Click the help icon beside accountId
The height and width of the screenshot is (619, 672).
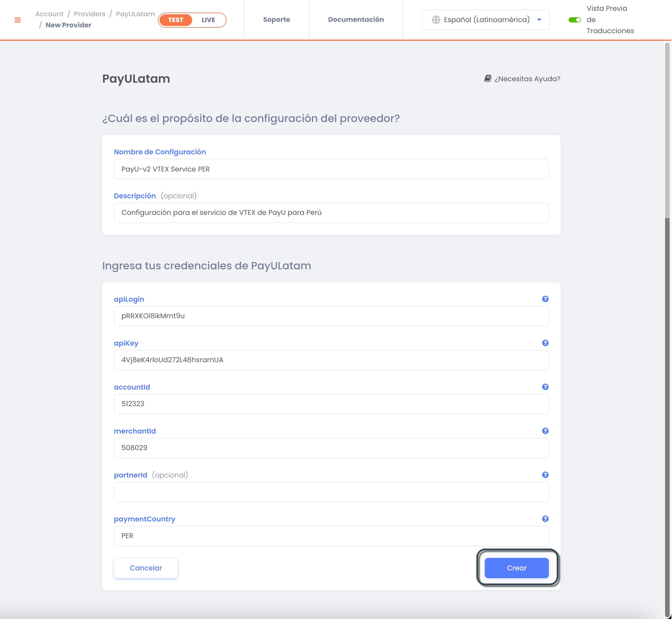click(x=545, y=387)
